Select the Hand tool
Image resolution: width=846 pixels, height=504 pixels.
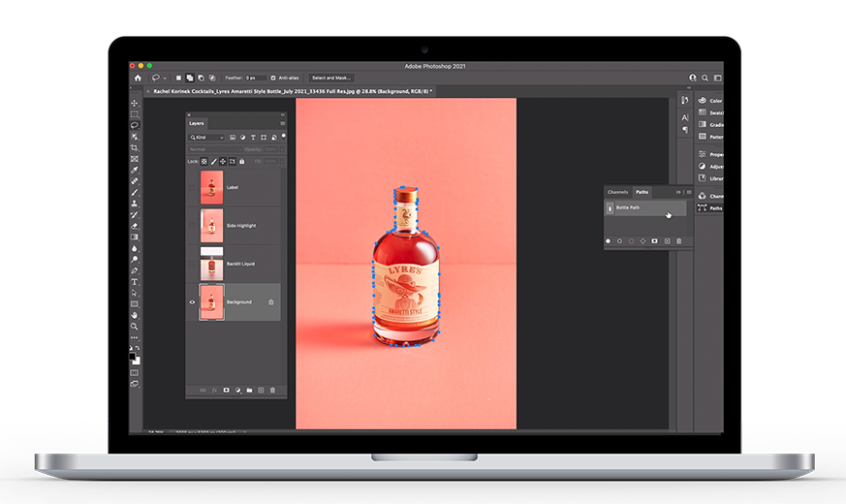click(135, 315)
